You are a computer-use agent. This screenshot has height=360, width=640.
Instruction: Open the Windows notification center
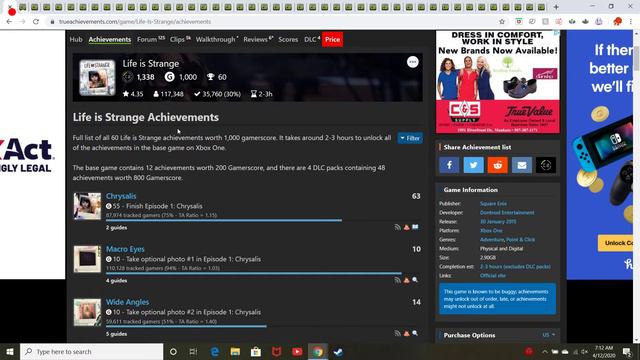(x=627, y=351)
